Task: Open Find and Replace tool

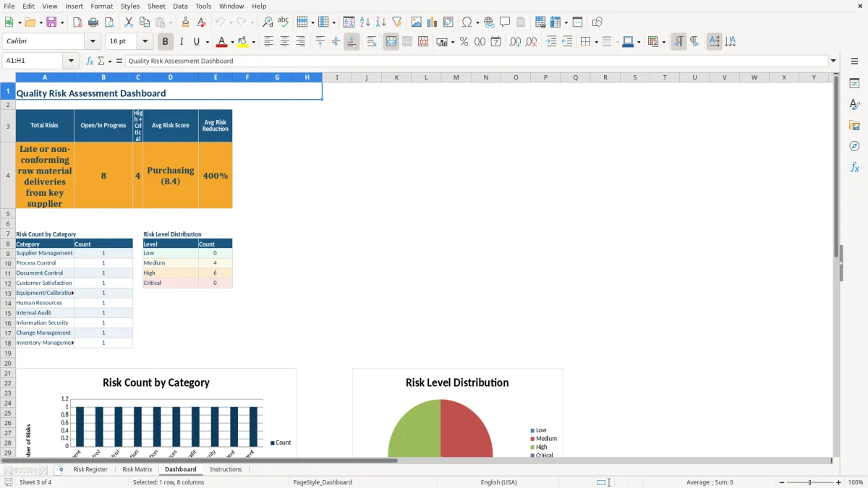Action: click(268, 22)
